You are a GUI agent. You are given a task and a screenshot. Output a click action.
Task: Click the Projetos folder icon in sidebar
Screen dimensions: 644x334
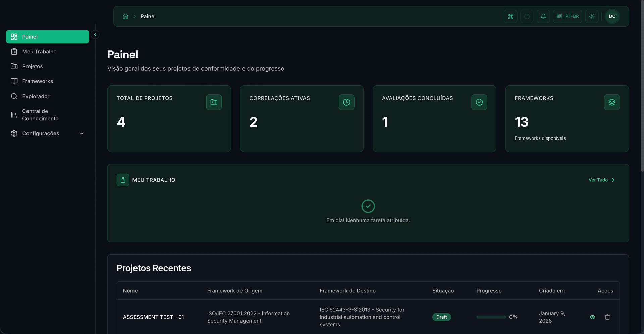(14, 66)
